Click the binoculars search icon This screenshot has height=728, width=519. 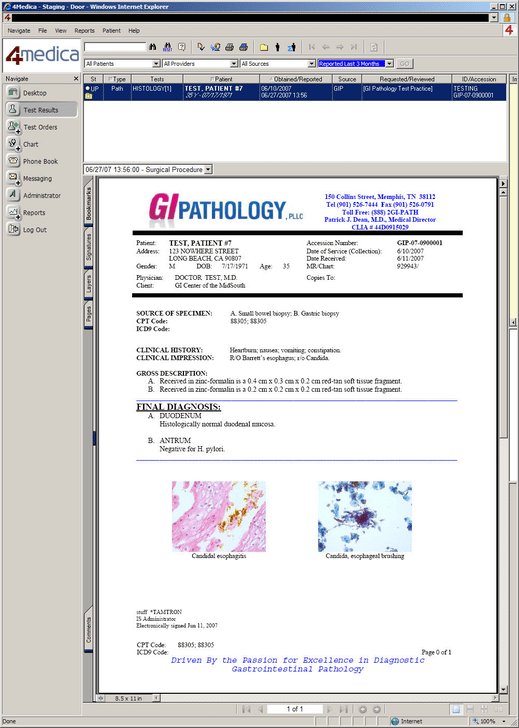tap(153, 47)
